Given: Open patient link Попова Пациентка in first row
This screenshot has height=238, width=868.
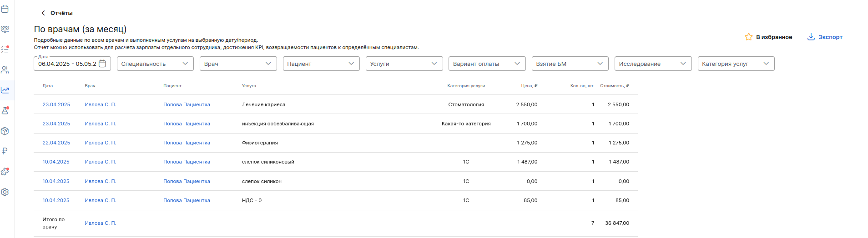Looking at the screenshot, I should [187, 104].
